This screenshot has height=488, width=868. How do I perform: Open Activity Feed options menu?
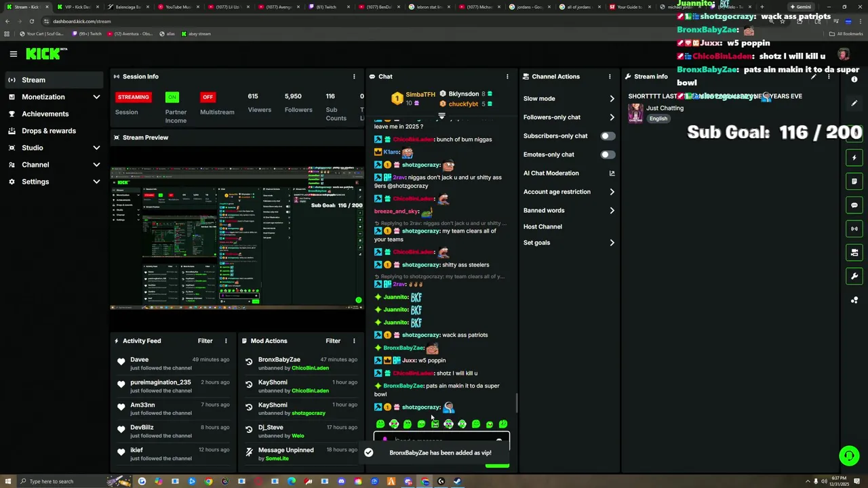(x=226, y=341)
